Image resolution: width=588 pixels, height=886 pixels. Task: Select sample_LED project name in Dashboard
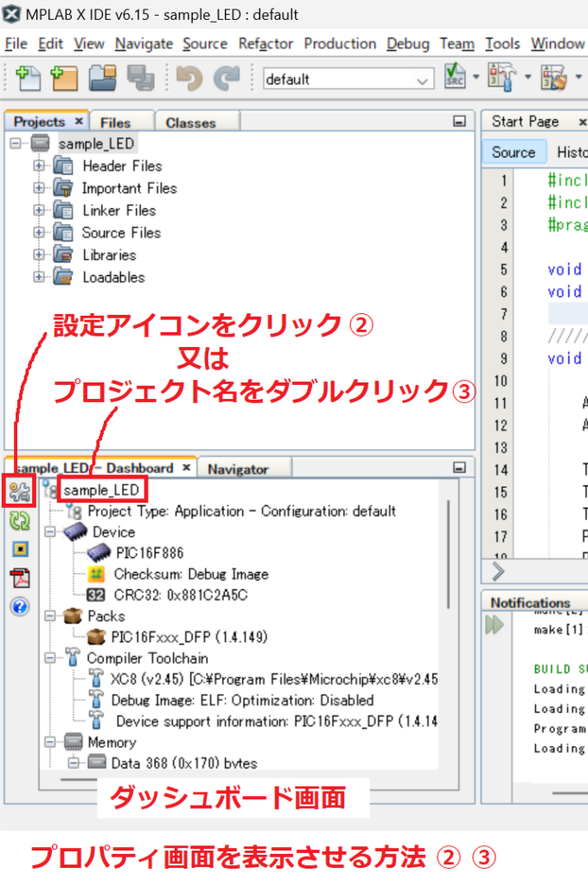pyautogui.click(x=101, y=490)
